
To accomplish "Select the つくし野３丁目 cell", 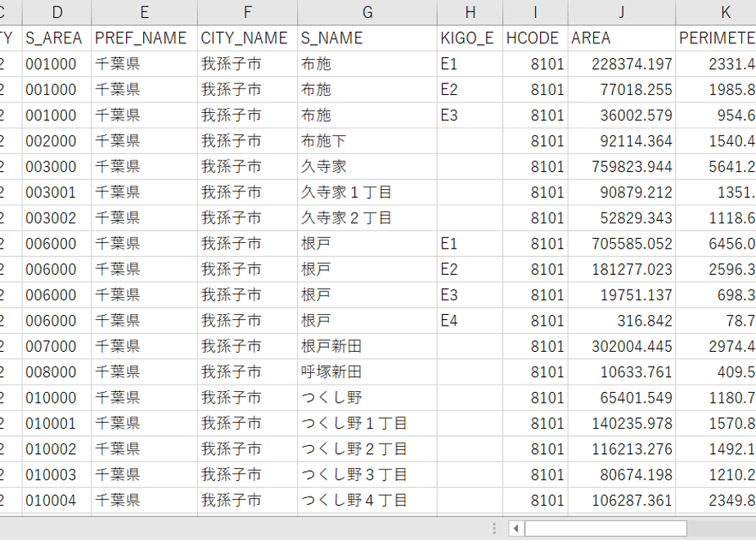I will click(367, 475).
